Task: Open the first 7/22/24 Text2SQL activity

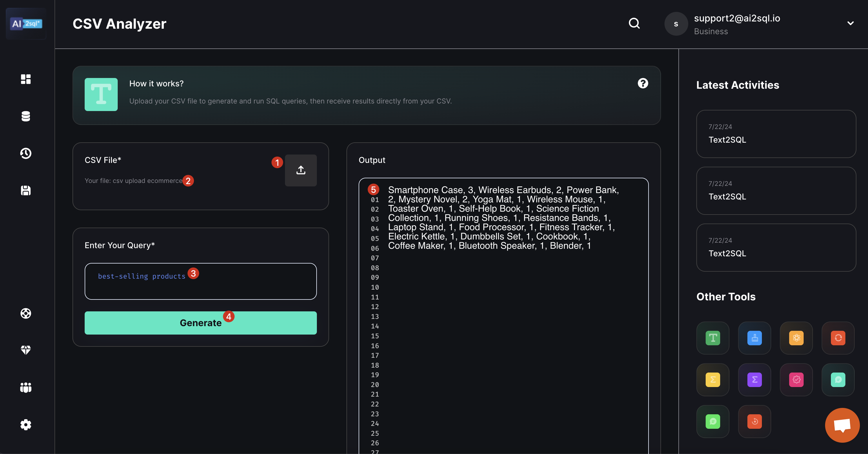Action: (776, 134)
